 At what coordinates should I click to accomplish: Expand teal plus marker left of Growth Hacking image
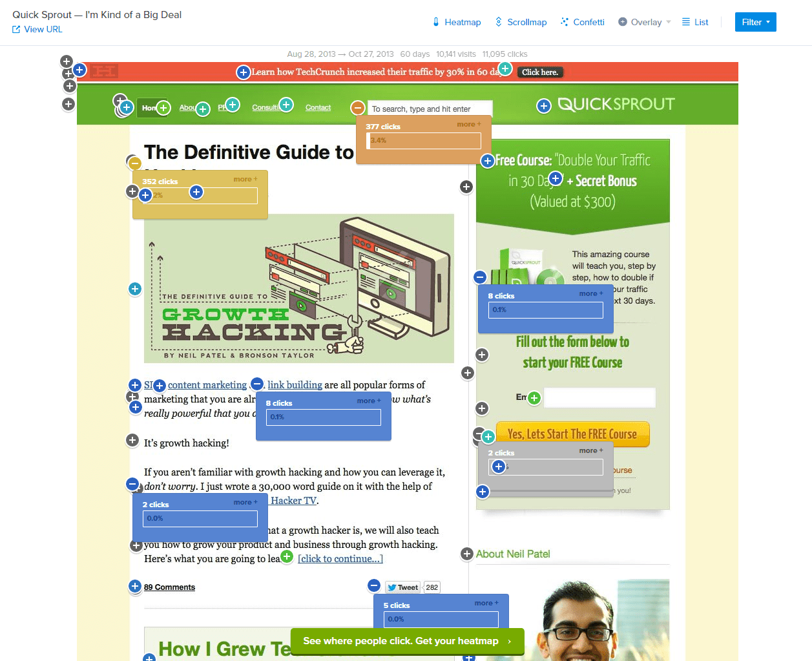(x=135, y=289)
